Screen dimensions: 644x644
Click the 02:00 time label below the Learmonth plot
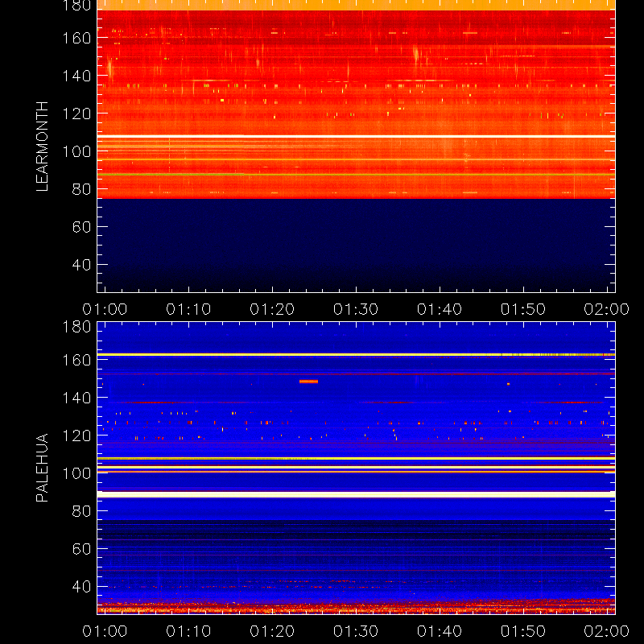[607, 309]
